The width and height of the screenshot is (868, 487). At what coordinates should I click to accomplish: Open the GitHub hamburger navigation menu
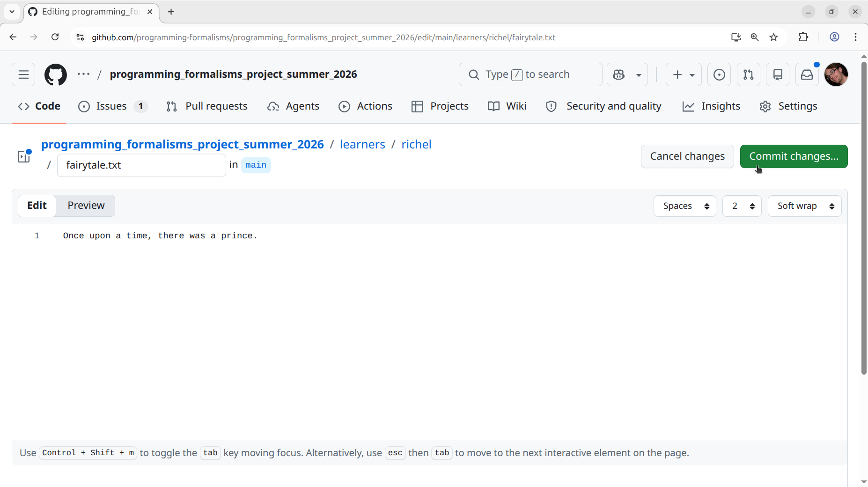[23, 74]
